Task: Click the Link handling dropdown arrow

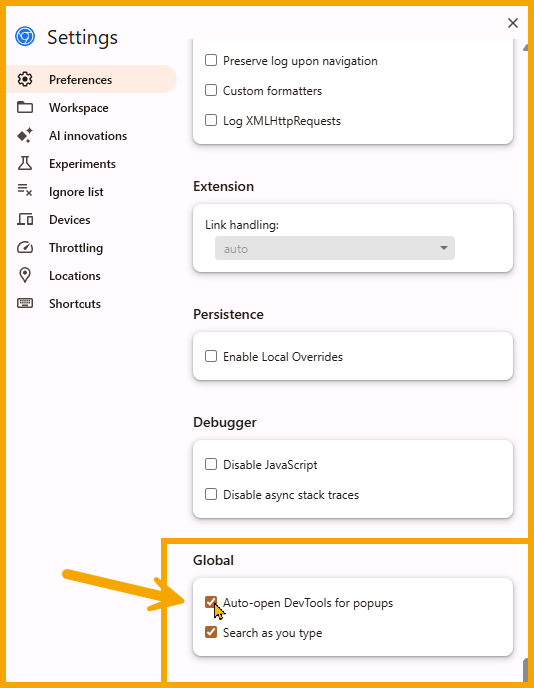Action: point(444,248)
